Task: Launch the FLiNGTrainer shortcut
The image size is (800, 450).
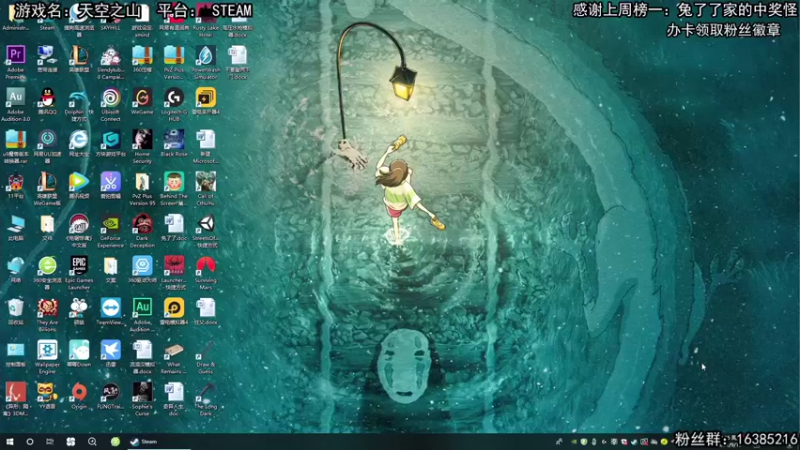Action: pos(111,392)
